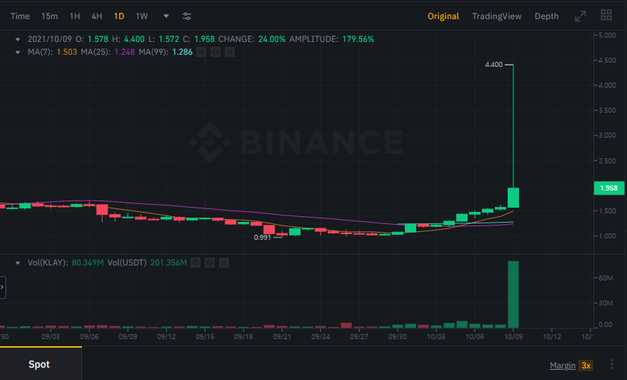Click the 3x leverage badge

click(586, 365)
